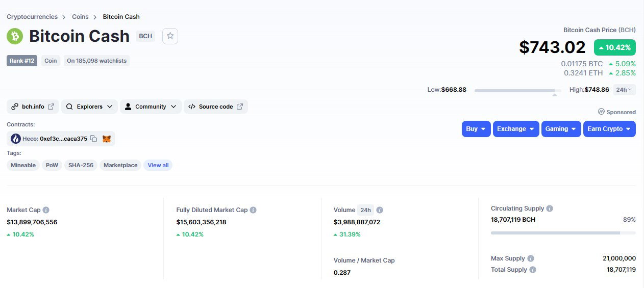This screenshot has height=288, width=644.
Task: Click the green 10.42% price change badge
Action: click(x=615, y=47)
